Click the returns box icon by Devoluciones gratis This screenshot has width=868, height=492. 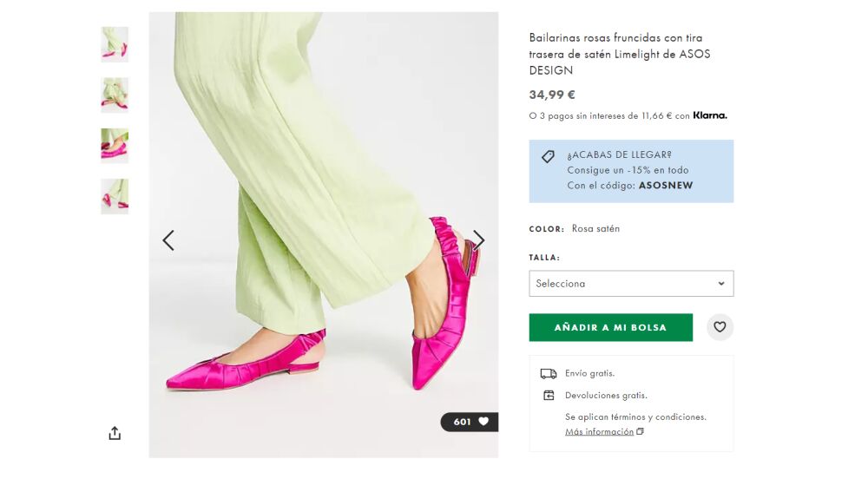coord(549,395)
